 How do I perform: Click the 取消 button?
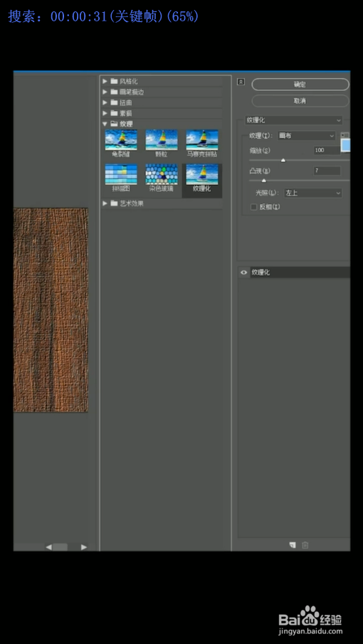point(300,101)
